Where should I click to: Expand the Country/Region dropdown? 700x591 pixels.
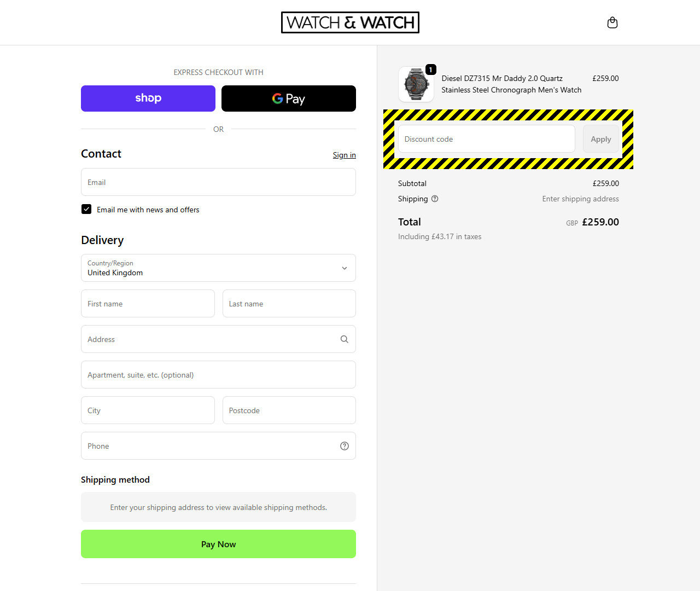tap(218, 268)
